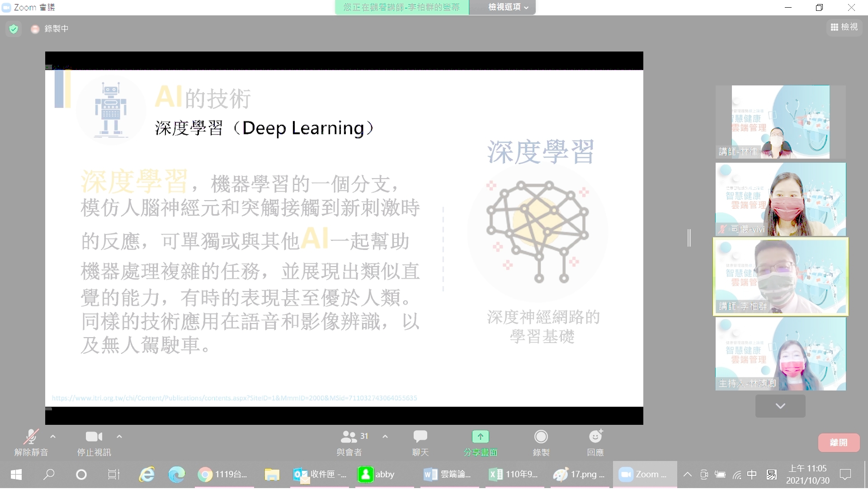Switch input method via 中 tray icon
Image resolution: width=868 pixels, height=489 pixels.
click(x=752, y=475)
